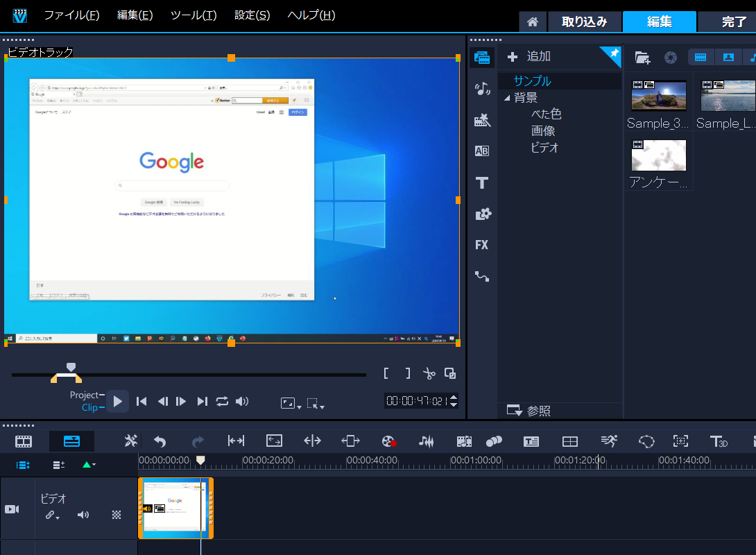The width and height of the screenshot is (756, 555).
Task: Add or remove chapter/cue points
Action: pyautogui.click(x=59, y=465)
